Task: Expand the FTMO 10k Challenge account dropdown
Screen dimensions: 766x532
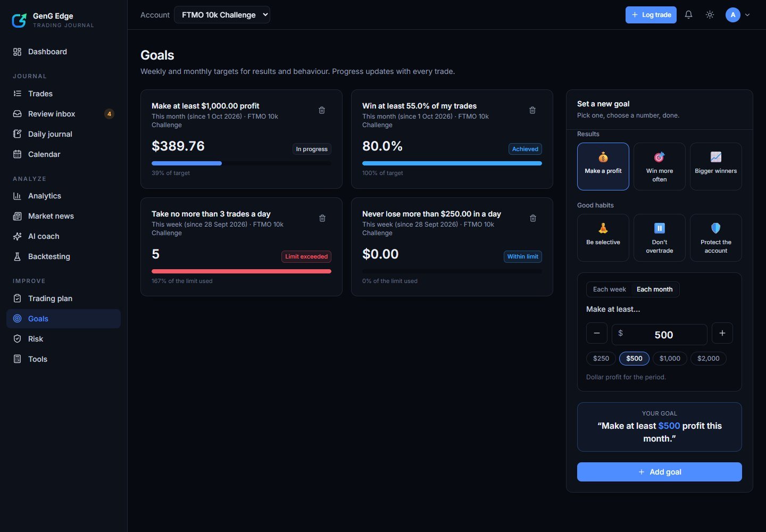Action: click(x=222, y=15)
